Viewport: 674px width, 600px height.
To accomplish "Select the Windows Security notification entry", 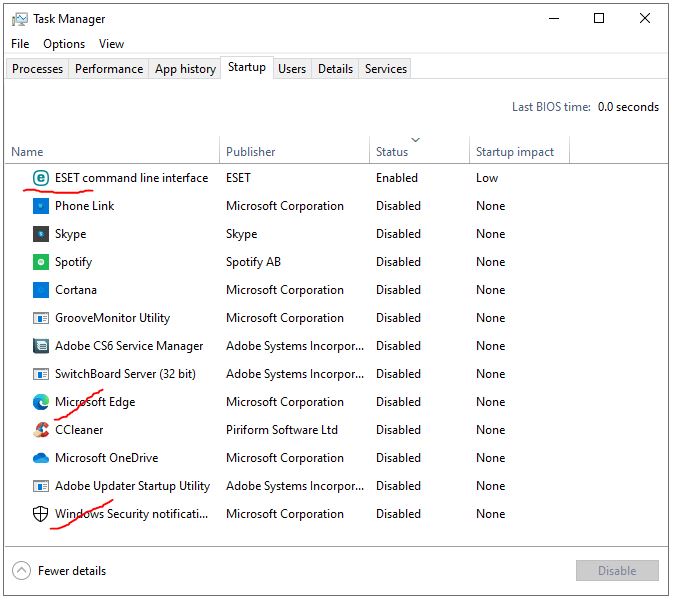I will pos(132,514).
